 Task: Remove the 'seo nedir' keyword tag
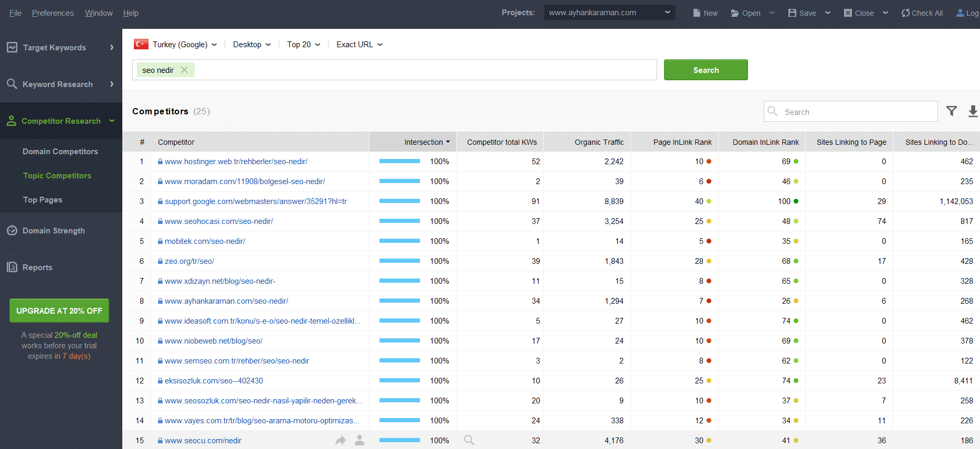tap(184, 70)
